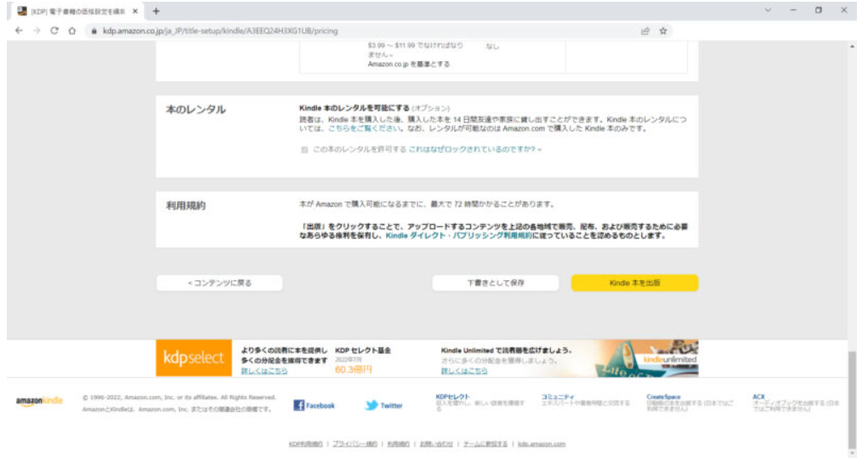Bookmark this page with the star
The width and height of the screenshot is (868, 468).
click(x=663, y=31)
